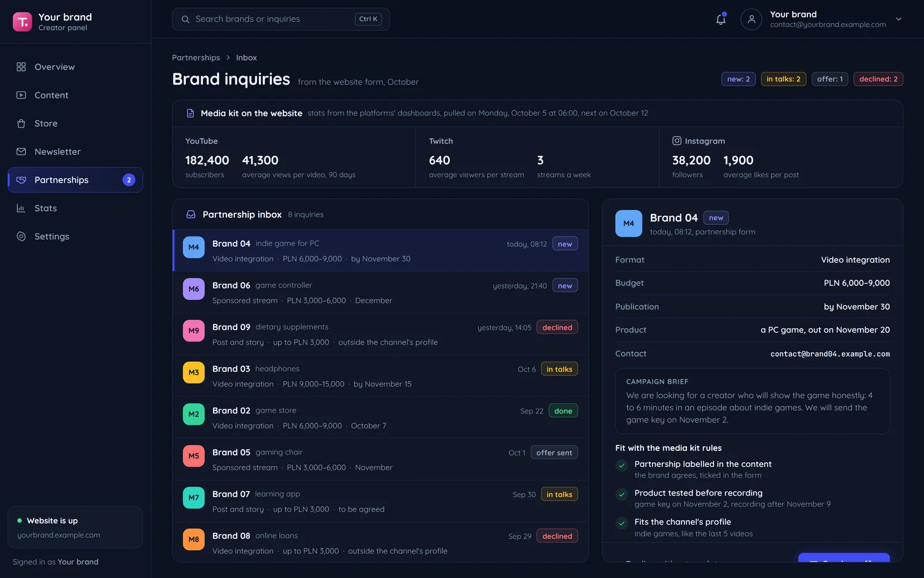The width and height of the screenshot is (924, 578).
Task: Filter by declined: 2 badge
Action: 878,79
